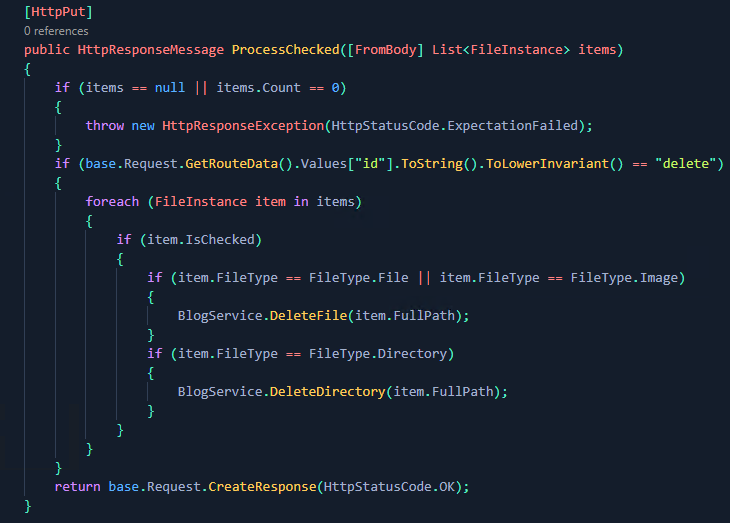The image size is (730, 523).
Task: Click the 'items.Count' expression
Action: click(x=258, y=88)
